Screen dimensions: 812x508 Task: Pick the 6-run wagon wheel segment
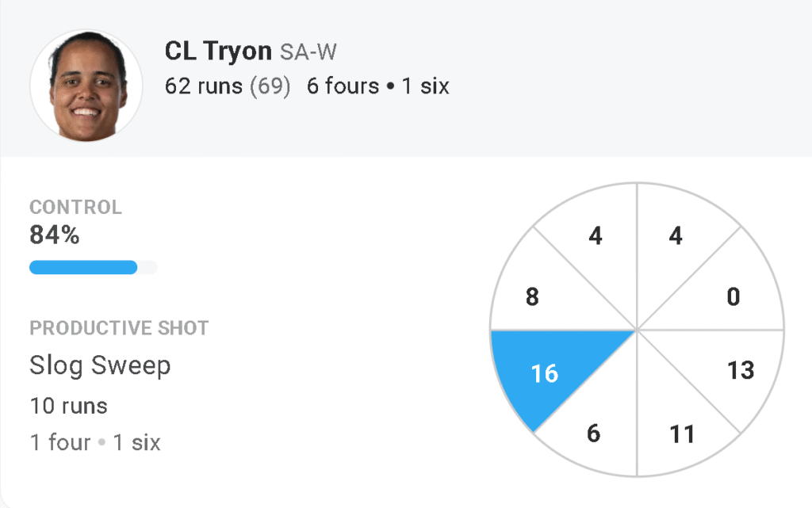[593, 434]
